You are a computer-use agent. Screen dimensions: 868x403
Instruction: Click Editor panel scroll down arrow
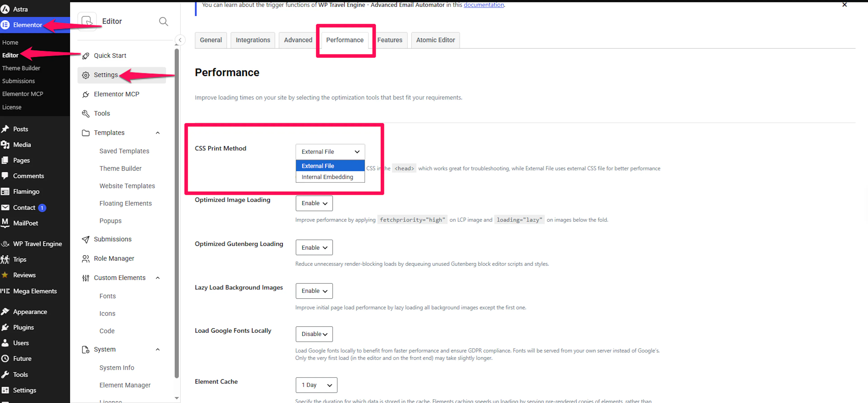pyautogui.click(x=177, y=398)
